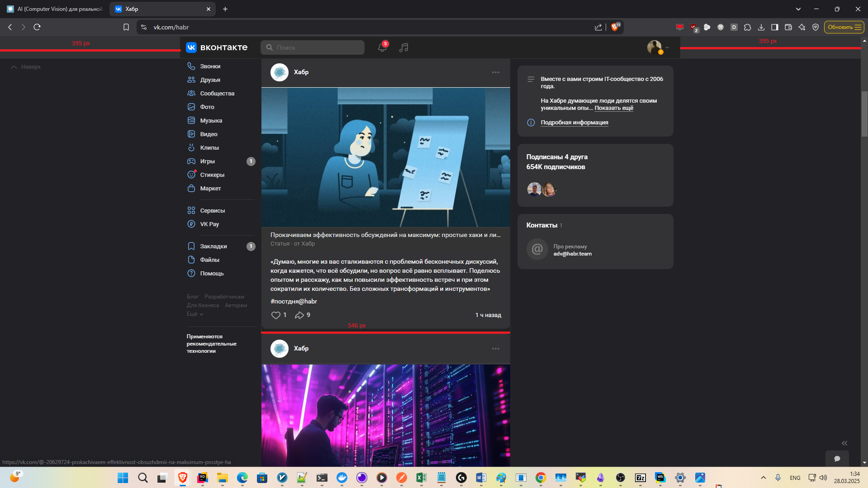Open the first post's article image
The image size is (868, 488).
[x=386, y=157]
